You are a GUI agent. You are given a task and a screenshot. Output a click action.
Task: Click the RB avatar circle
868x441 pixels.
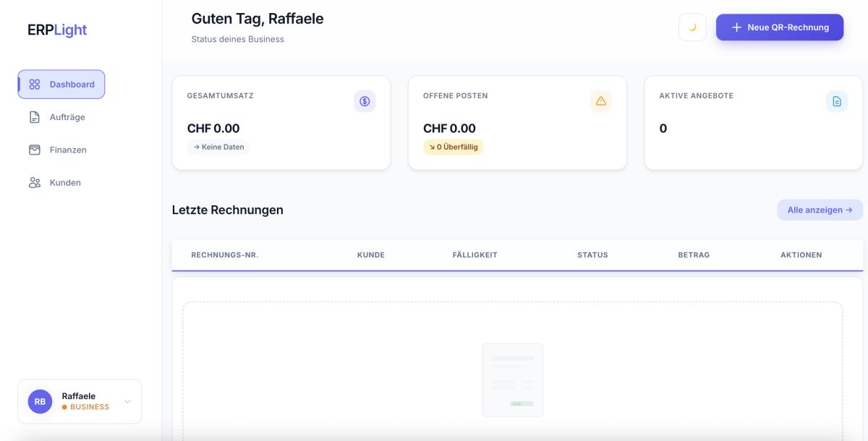point(40,401)
